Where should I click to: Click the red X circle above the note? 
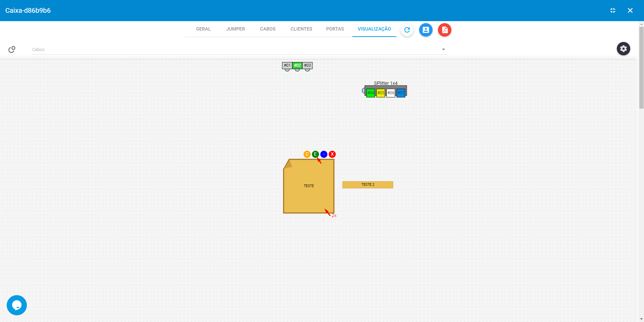coord(332,154)
